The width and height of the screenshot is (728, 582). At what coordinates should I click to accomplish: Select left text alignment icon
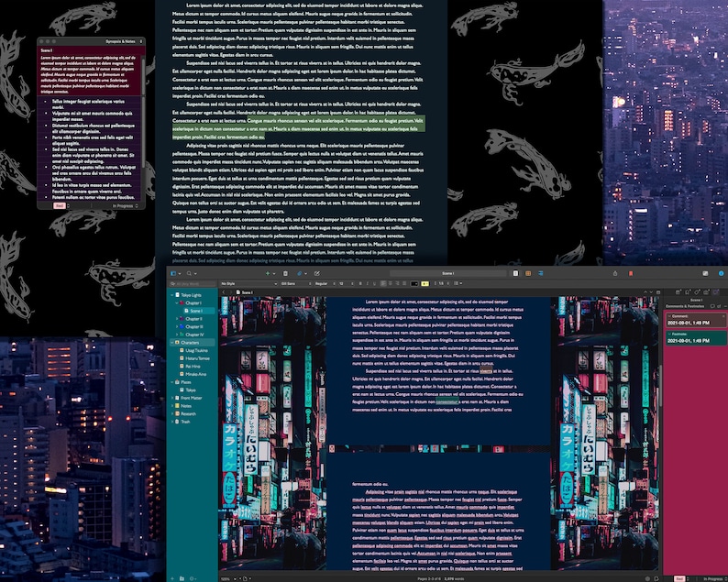point(383,283)
